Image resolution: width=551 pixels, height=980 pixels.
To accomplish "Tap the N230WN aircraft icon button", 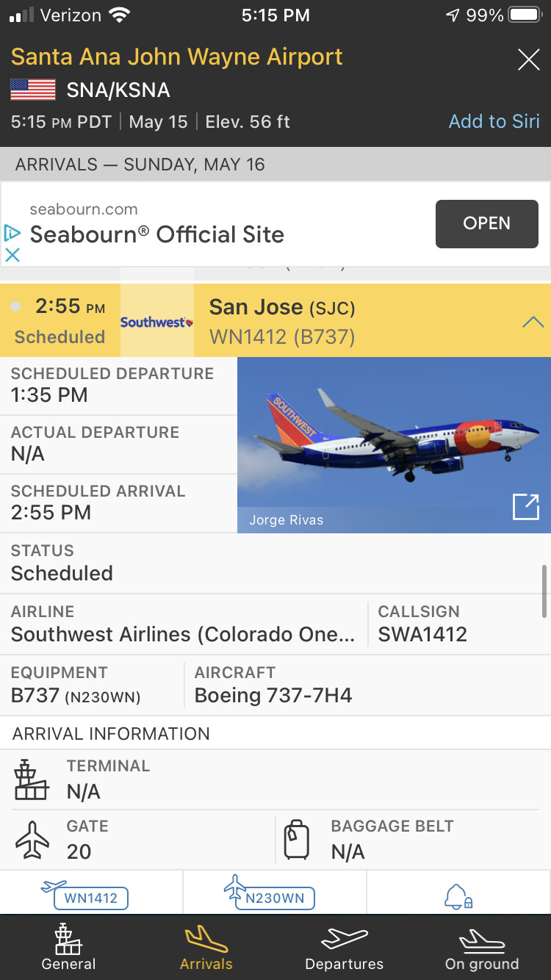I will click(x=269, y=893).
